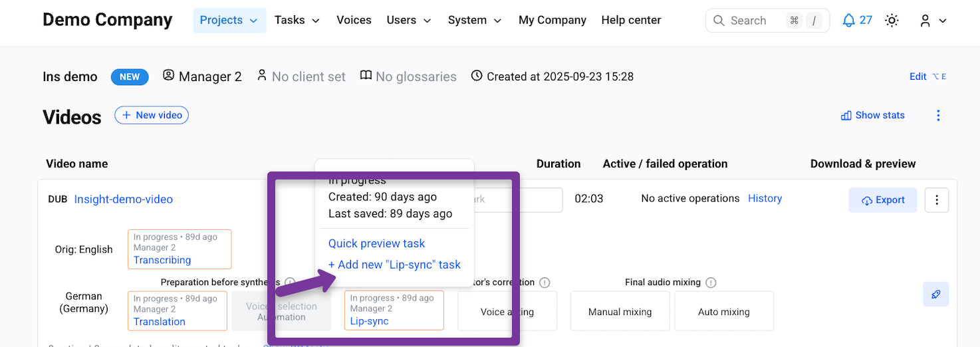980x347 pixels.
Task: Open the Voices page
Action: click(354, 21)
